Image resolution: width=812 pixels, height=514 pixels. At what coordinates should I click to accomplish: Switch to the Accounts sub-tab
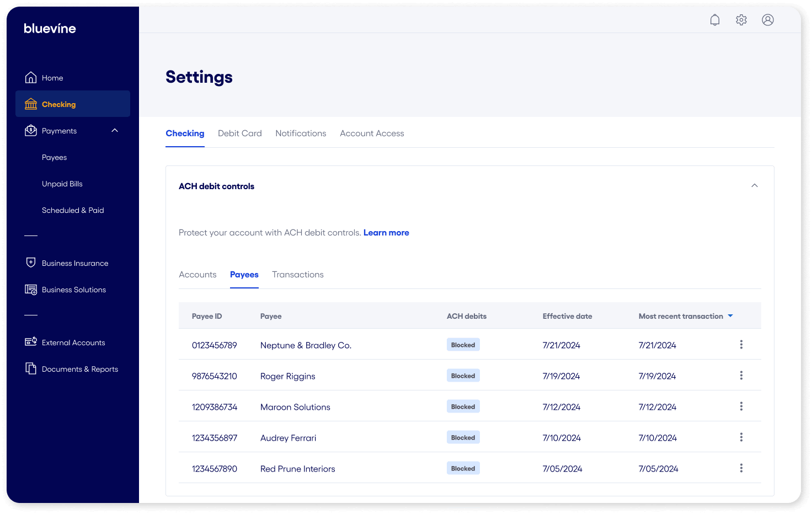[x=197, y=275]
